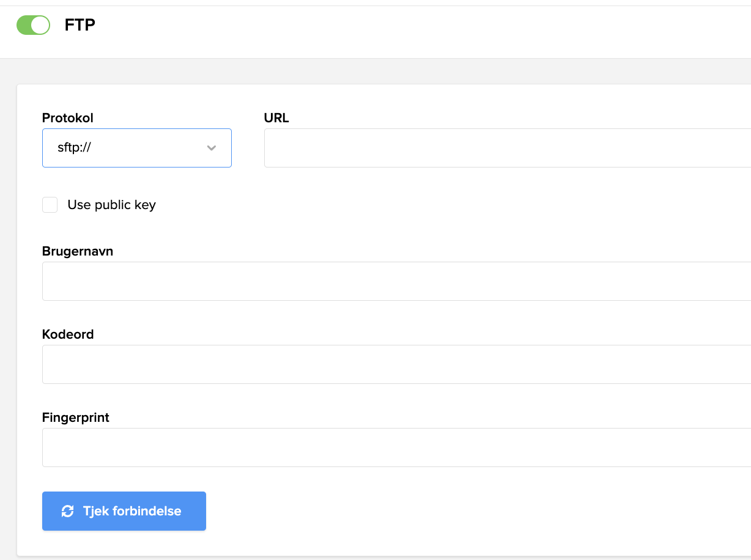The height and width of the screenshot is (560, 751).
Task: Select the sftp:// value text
Action: [74, 148]
